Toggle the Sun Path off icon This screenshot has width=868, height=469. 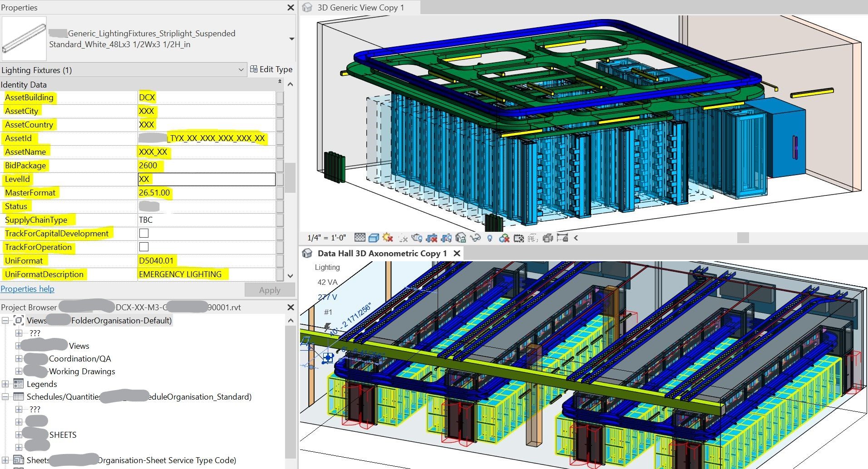tap(388, 237)
